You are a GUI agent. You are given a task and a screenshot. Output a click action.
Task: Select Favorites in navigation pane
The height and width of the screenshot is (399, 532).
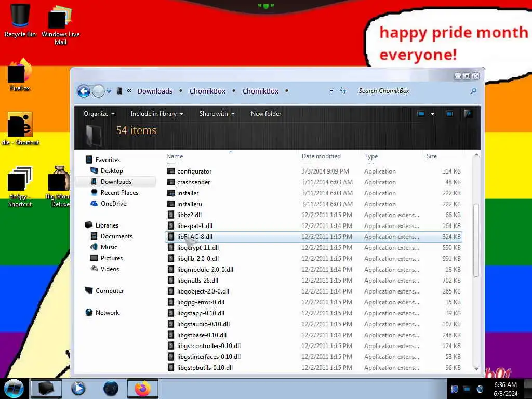click(x=108, y=160)
